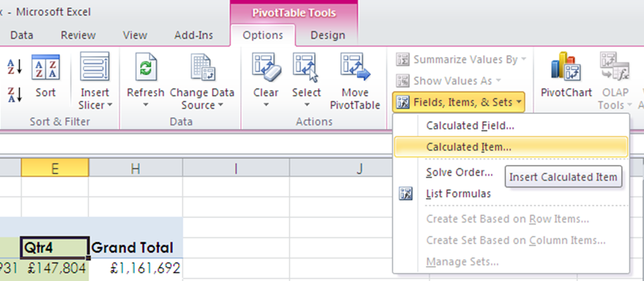Image resolution: width=644 pixels, height=281 pixels.
Task: Open Show Values As dropdown
Action: [x=449, y=80]
